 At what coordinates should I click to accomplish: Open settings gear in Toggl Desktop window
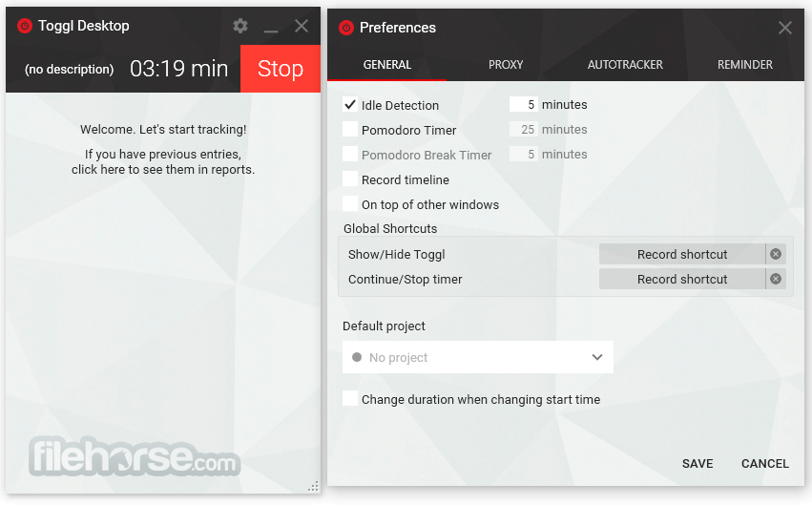pyautogui.click(x=239, y=26)
